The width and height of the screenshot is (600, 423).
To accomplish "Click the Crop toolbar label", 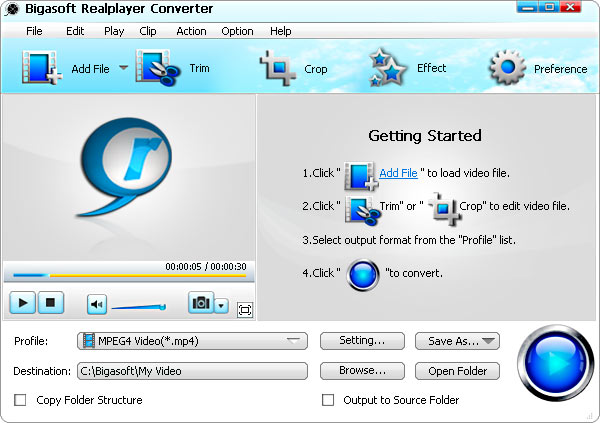I will click(x=316, y=69).
